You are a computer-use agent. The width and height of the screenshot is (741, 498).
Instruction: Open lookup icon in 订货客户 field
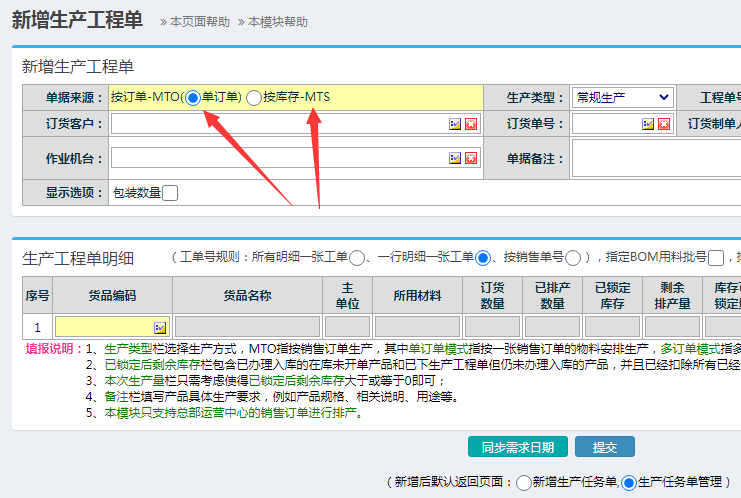click(454, 124)
